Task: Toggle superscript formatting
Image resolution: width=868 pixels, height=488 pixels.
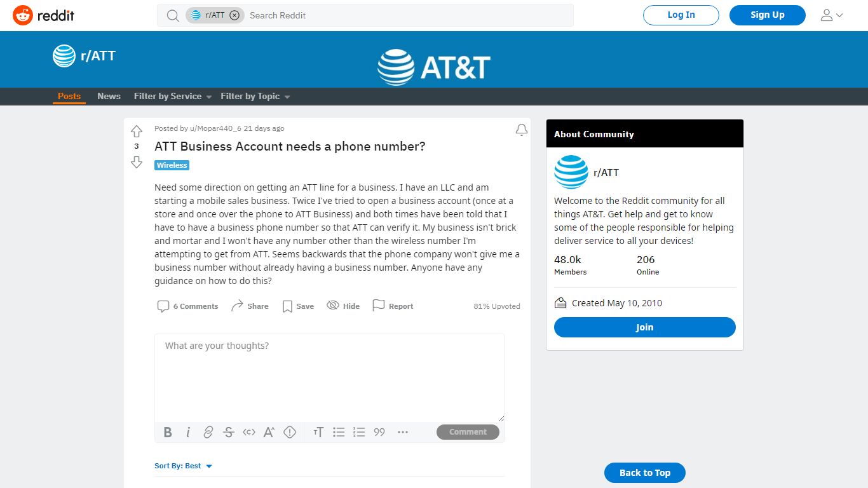Action: (x=269, y=432)
